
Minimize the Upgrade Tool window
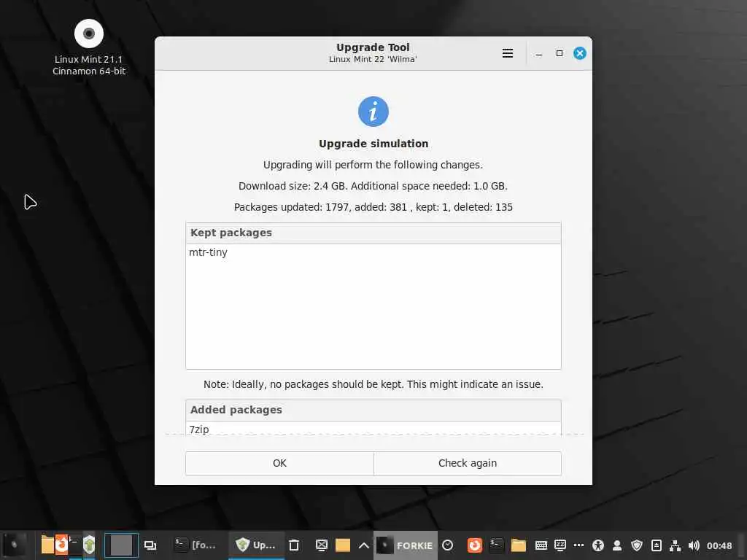(x=539, y=53)
